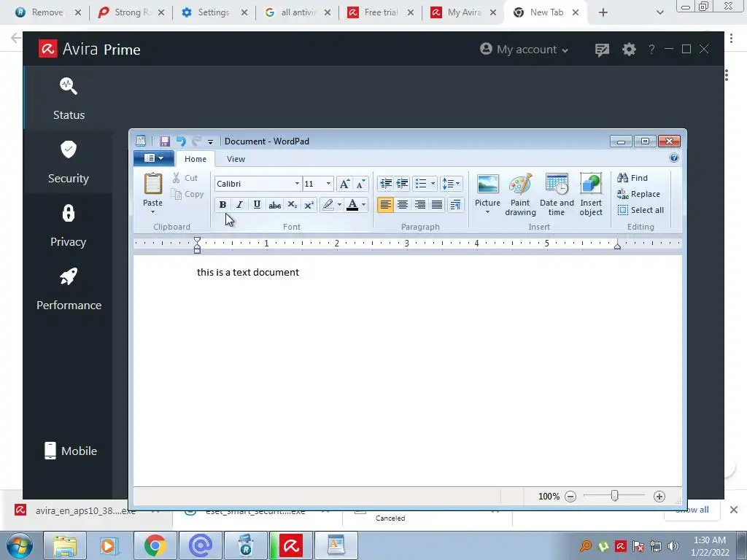Screen dimensions: 747x560
Task: Click the WordPad Help question icon
Action: (x=673, y=158)
